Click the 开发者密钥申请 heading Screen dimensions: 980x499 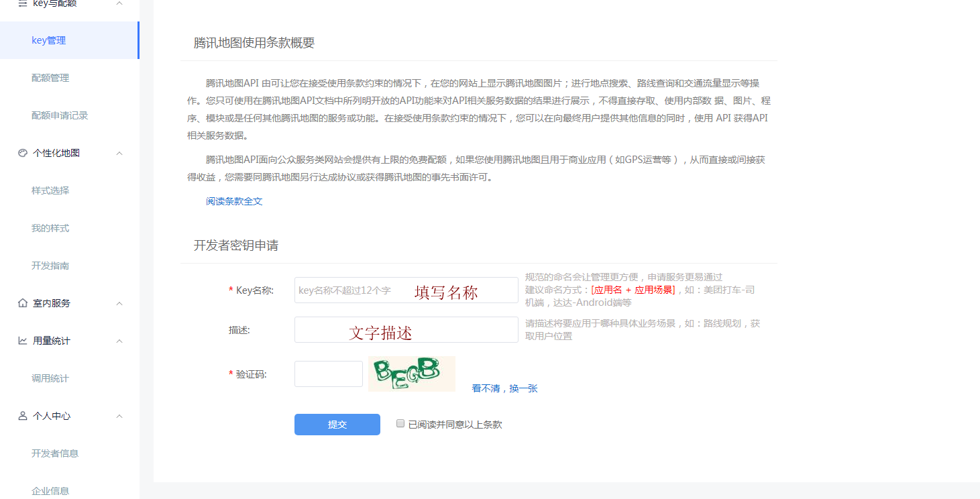pos(236,245)
